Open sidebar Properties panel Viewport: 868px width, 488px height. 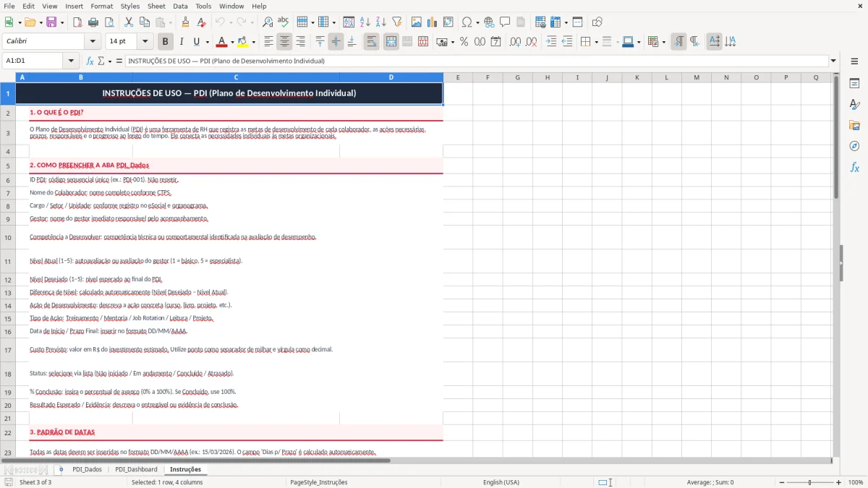[854, 83]
